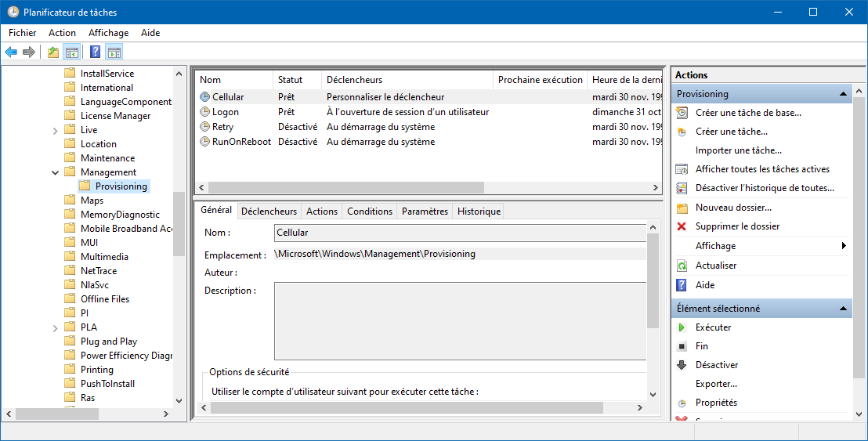Click the tree pane scroll down arrow
Viewport: 868px width, 441px height.
pyautogui.click(x=179, y=400)
